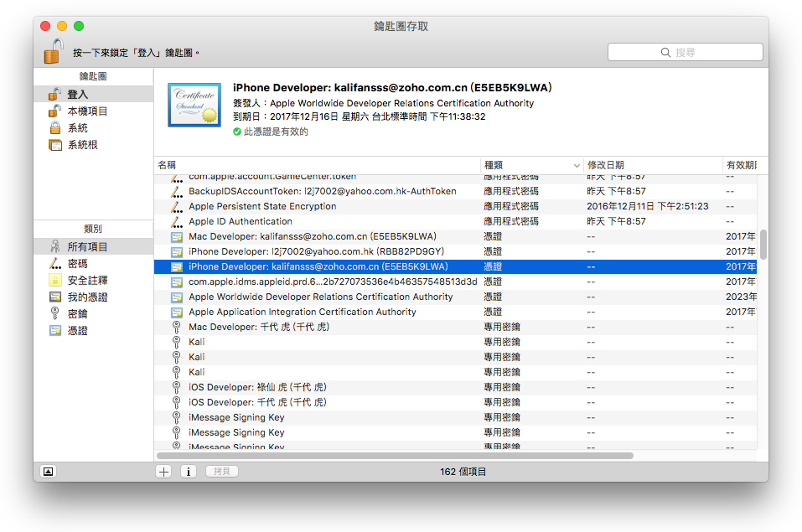
Task: Select iPhone Developer: kalifansss highlighted row
Action: pos(455,266)
